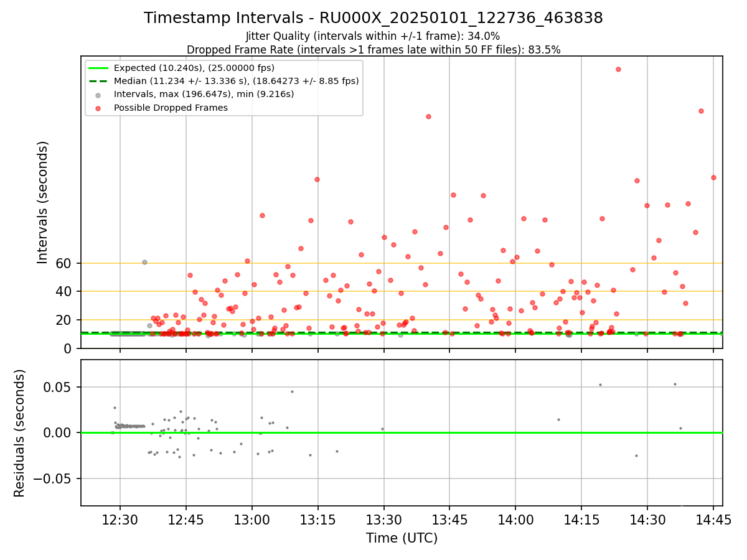This screenshot has width=747, height=560.
Task: Click the "Residuals (seconds)" y-axis label
Action: pos(20,433)
